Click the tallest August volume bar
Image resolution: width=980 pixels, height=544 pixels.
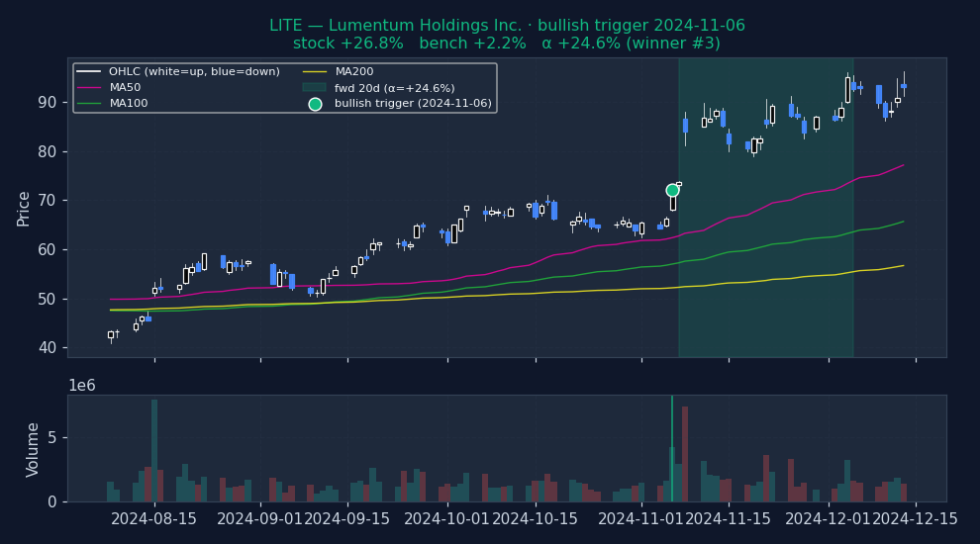click(154, 450)
